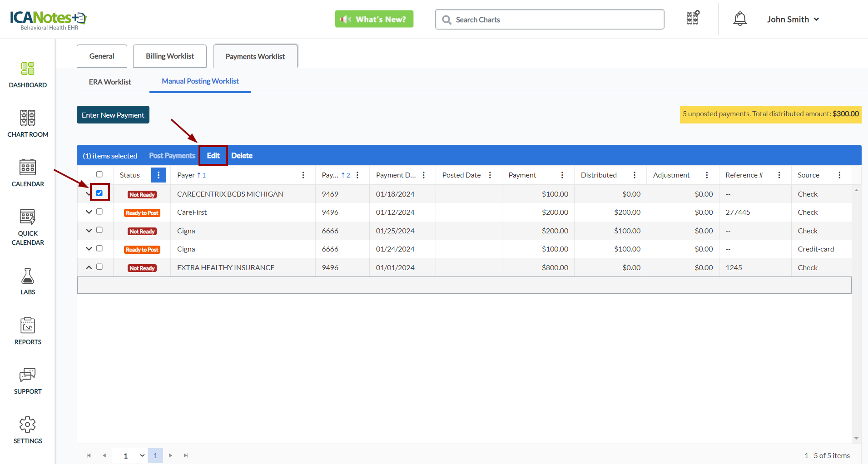Switch to the ERA Worklist tab
The height and width of the screenshot is (464, 868).
tap(110, 82)
